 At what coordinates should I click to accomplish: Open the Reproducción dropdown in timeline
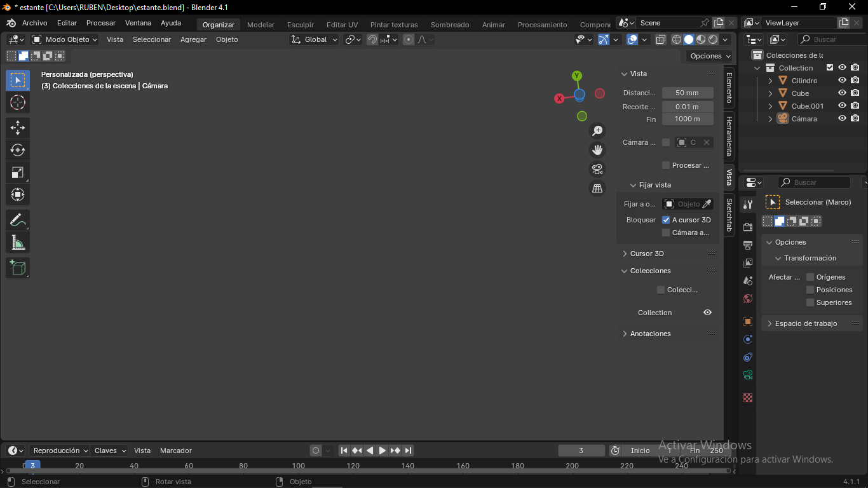pos(60,451)
